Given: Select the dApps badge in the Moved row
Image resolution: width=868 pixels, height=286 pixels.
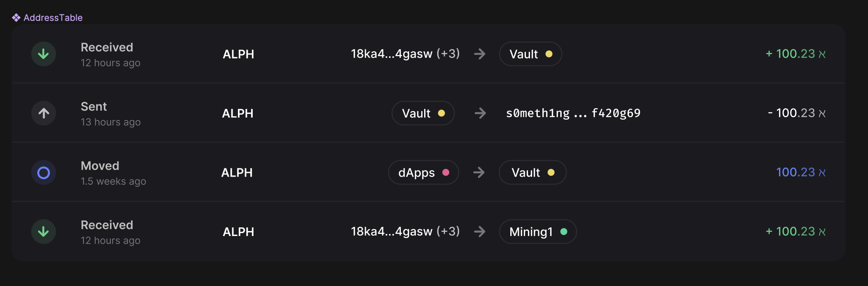Looking at the screenshot, I should (x=423, y=172).
